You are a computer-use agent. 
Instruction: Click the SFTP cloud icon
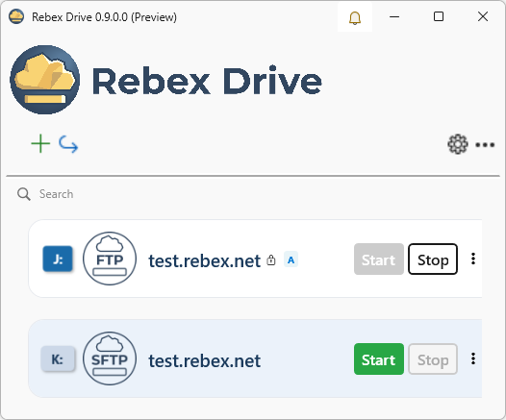click(110, 358)
